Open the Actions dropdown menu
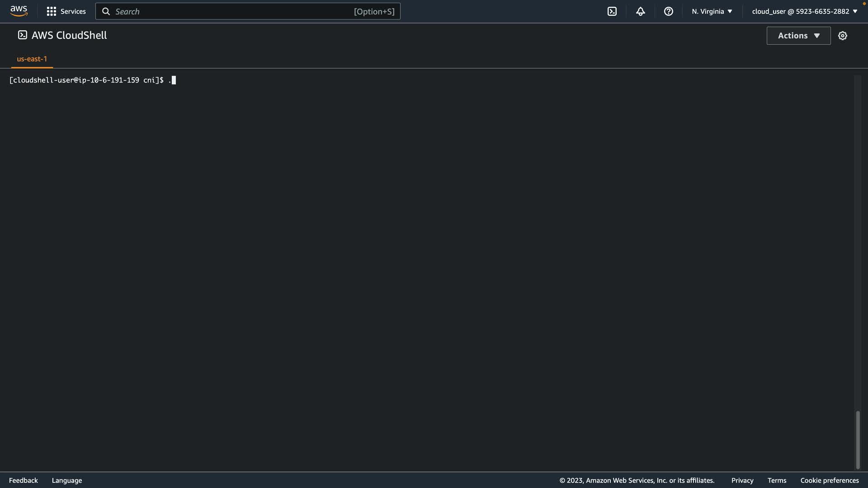This screenshot has width=868, height=488. pyautogui.click(x=798, y=36)
